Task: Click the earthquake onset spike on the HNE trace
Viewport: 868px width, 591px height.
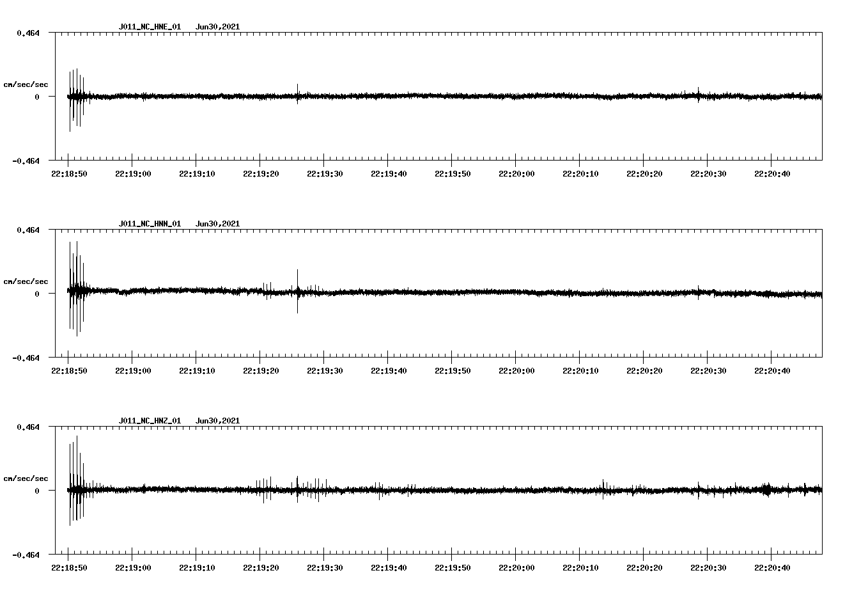Action: (75, 96)
